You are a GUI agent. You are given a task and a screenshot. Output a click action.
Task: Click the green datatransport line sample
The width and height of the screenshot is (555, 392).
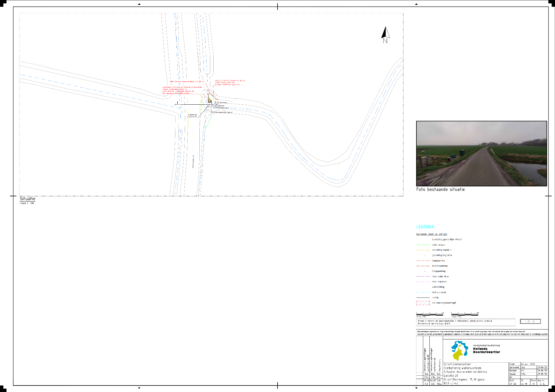point(423,245)
